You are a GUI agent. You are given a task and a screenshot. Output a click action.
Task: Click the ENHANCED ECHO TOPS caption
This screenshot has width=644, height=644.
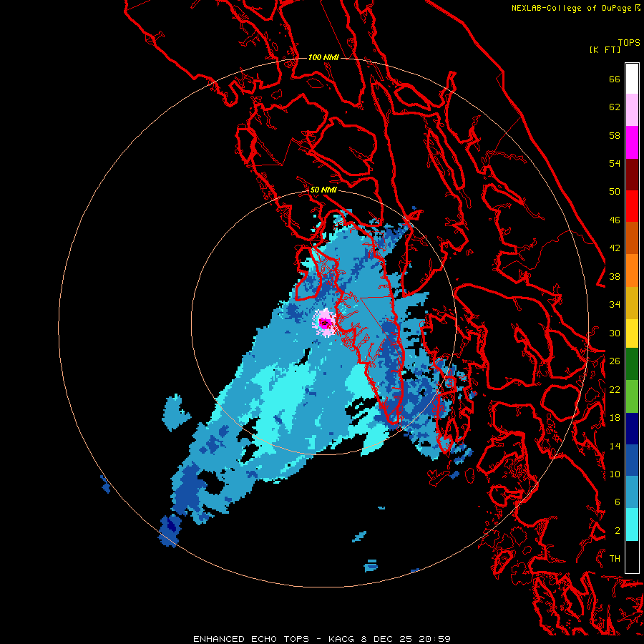point(251,639)
